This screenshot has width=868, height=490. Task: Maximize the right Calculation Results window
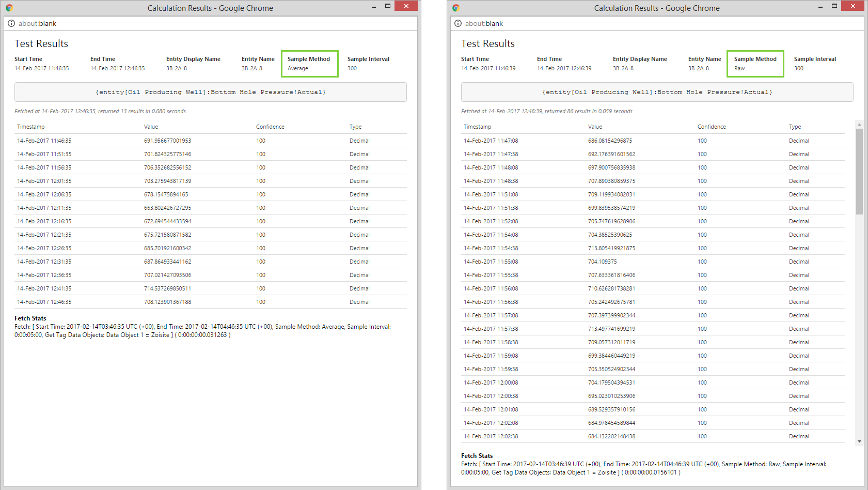[834, 6]
